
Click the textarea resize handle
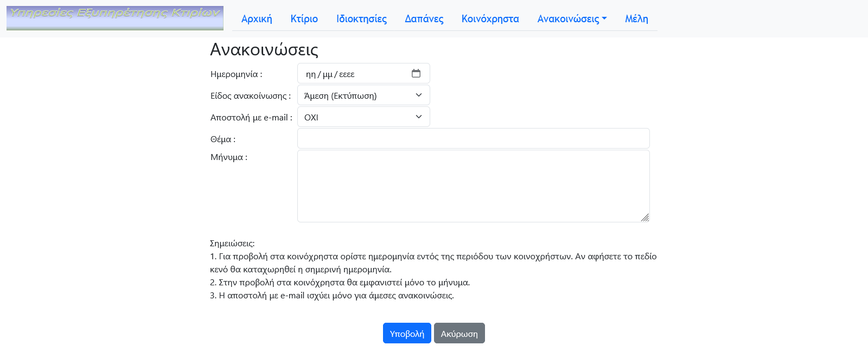click(x=645, y=218)
